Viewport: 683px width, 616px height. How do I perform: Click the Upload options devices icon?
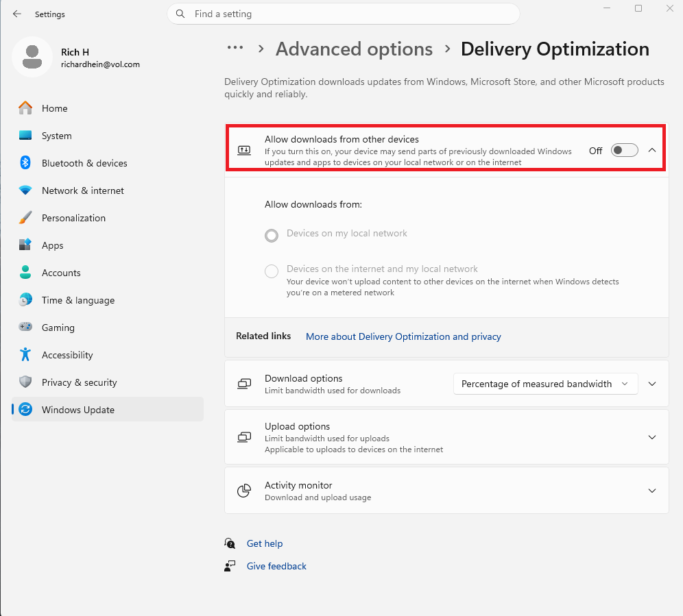(x=244, y=437)
